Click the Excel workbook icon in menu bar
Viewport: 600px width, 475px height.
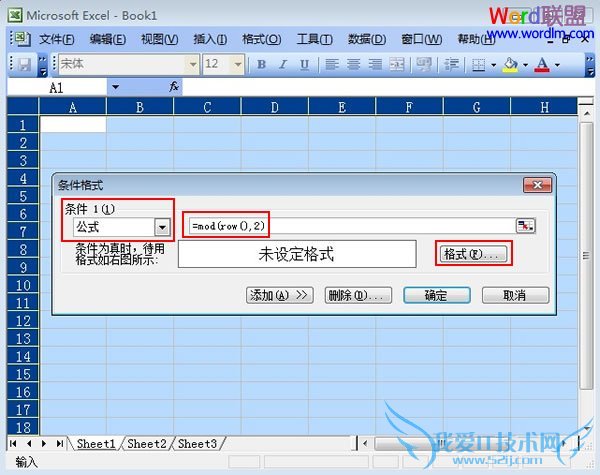[x=21, y=39]
